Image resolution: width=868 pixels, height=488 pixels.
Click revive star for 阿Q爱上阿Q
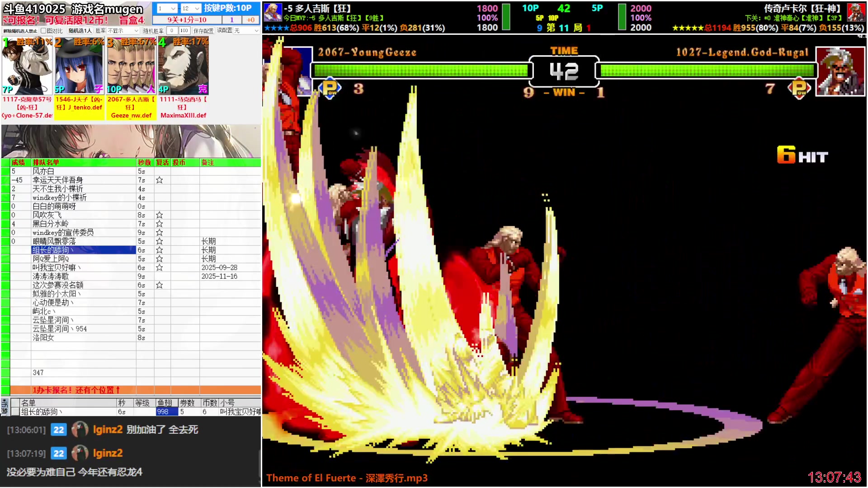[x=160, y=259]
